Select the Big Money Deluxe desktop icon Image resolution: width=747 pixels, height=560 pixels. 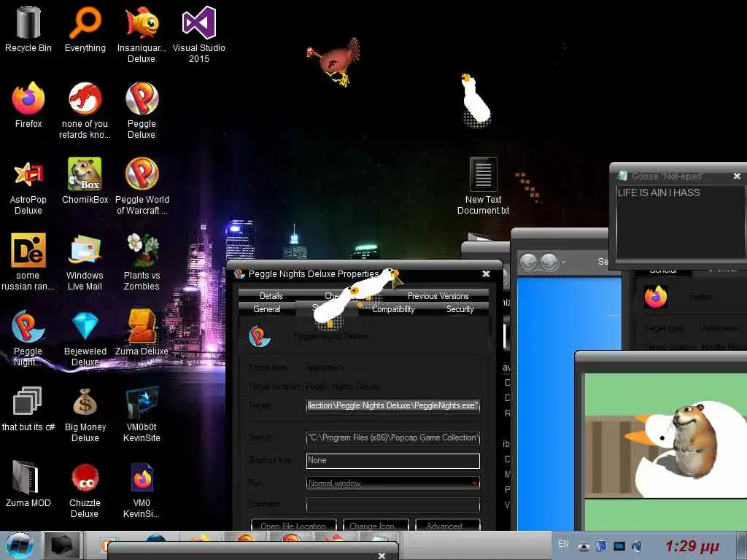[85, 413]
